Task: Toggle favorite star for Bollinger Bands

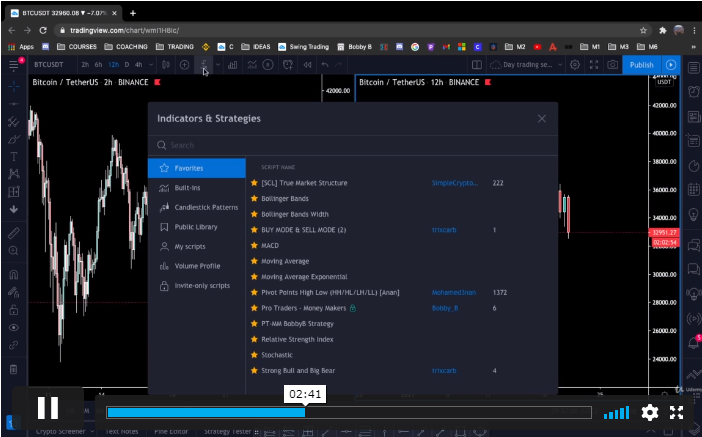Action: coord(254,198)
